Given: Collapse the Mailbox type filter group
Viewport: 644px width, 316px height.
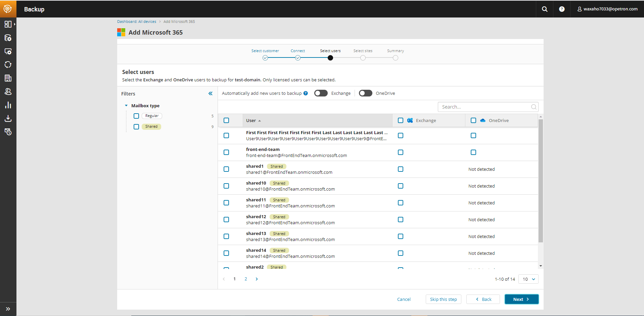Looking at the screenshot, I should tap(126, 106).
